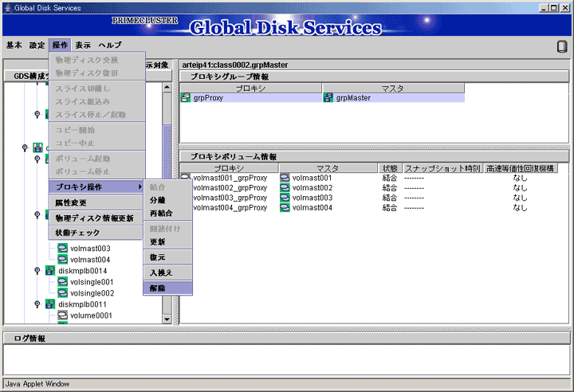
Task: Select volmast003 in the tree
Action: click(x=90, y=249)
